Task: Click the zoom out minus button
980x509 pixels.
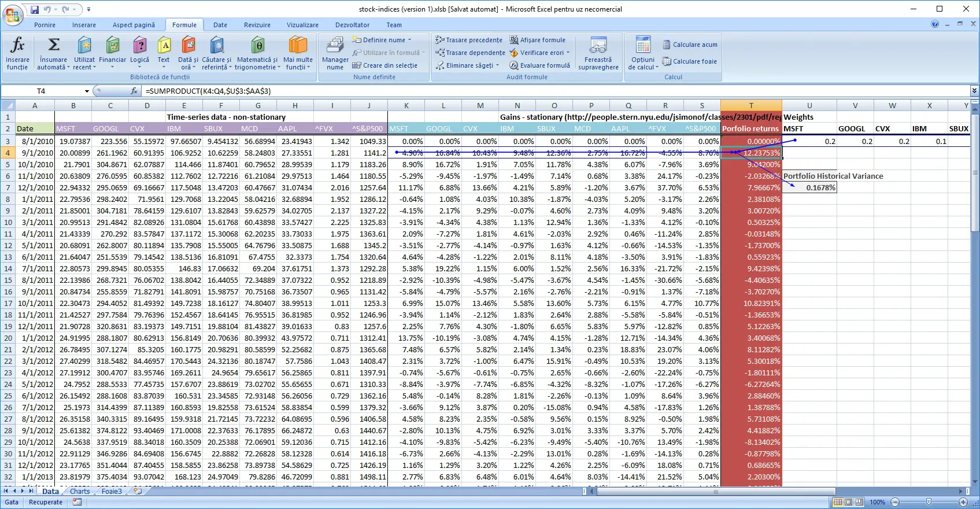Action: tap(895, 502)
